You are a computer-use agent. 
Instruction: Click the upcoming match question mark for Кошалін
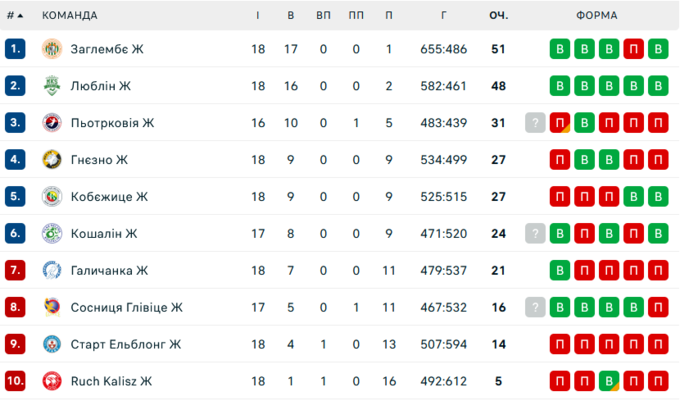coord(536,234)
